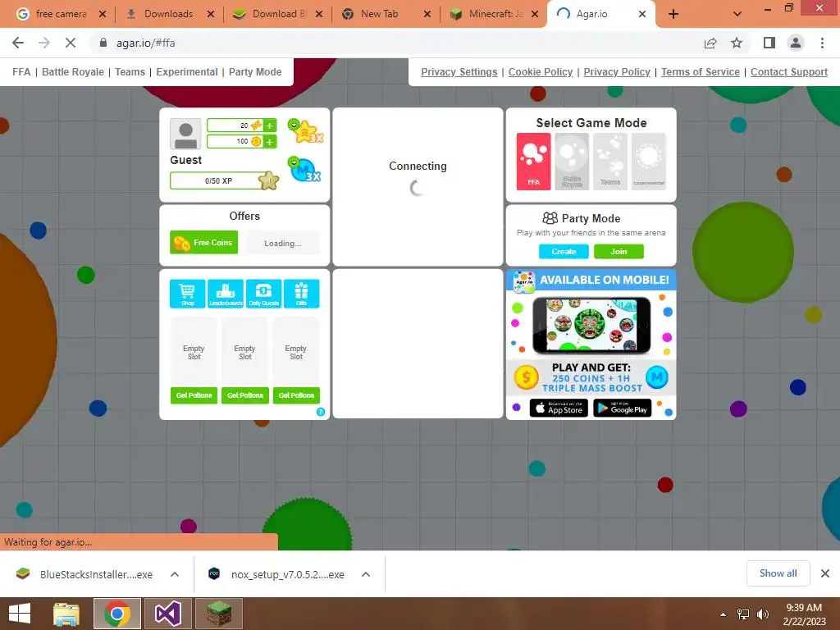Switch to the New Tab tab
This screenshot has width=840, height=630.
386,14
